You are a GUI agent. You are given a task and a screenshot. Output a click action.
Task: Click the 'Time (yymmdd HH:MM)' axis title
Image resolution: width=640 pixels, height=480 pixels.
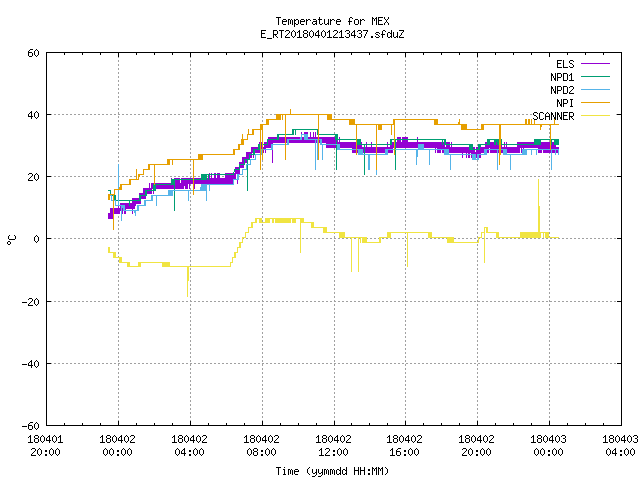click(332, 471)
